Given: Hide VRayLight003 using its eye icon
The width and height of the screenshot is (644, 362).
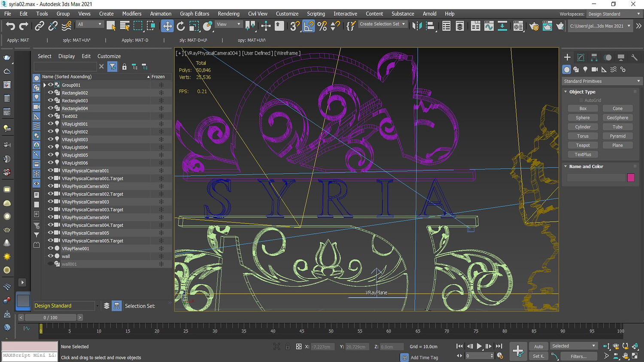Looking at the screenshot, I should pos(50,139).
